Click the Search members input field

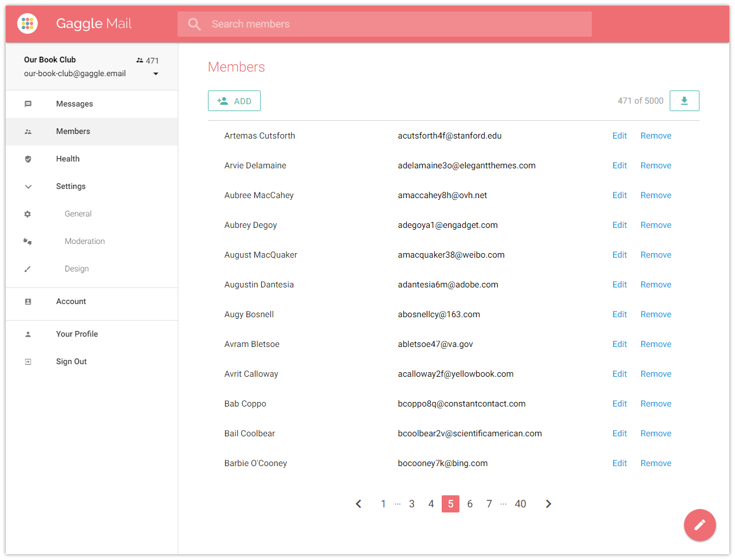click(x=384, y=24)
